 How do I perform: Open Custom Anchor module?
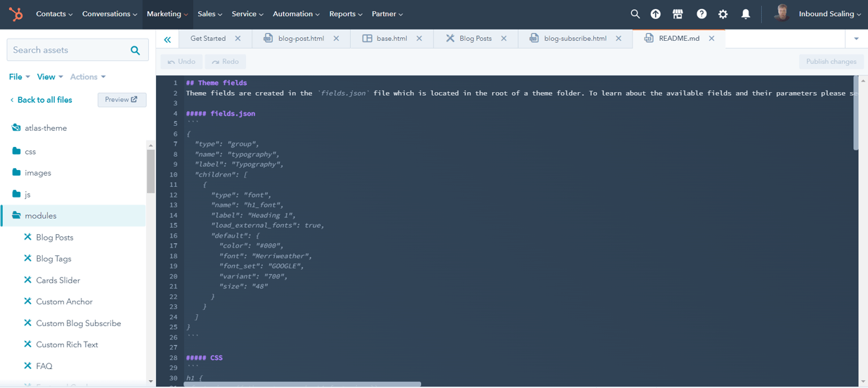pyautogui.click(x=64, y=302)
